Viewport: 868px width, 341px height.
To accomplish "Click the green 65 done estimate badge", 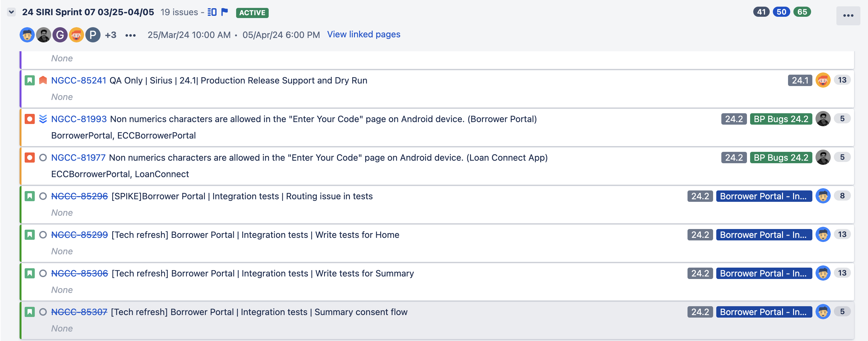I will (802, 12).
